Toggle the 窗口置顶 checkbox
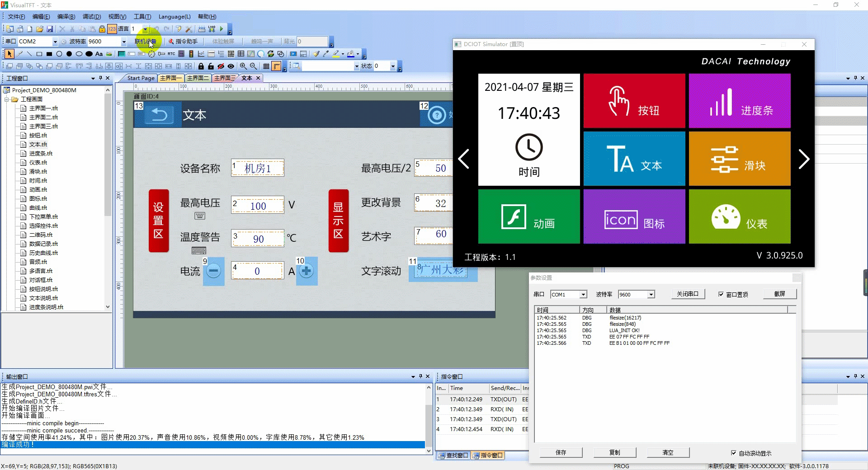Screen dimensions: 868x470 coord(721,294)
